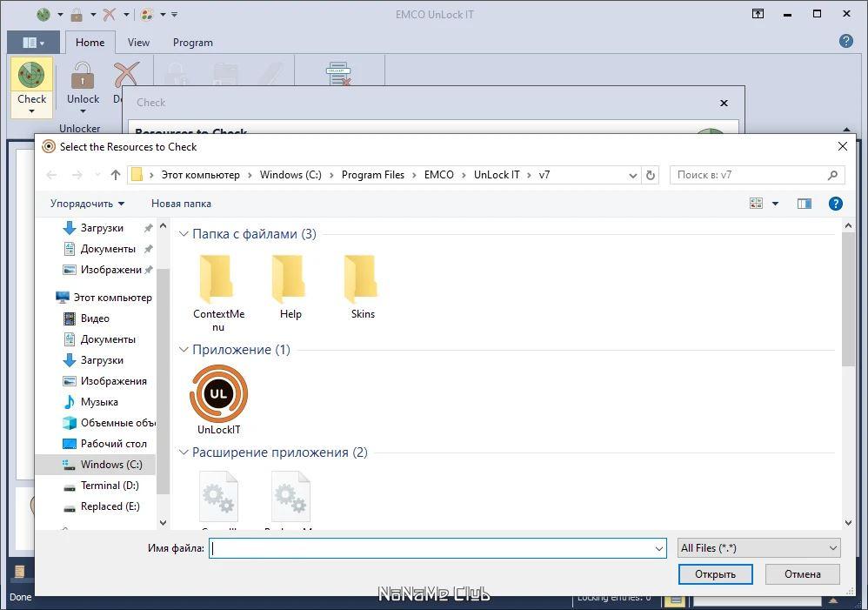Click the Имя файла input field
Screen dimensions: 868x610
[437, 548]
